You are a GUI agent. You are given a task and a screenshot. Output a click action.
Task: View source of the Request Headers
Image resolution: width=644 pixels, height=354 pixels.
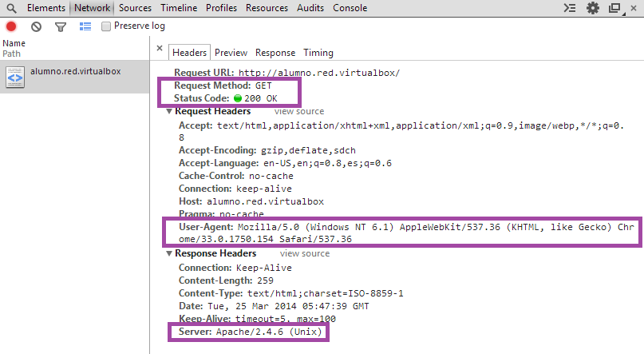299,111
